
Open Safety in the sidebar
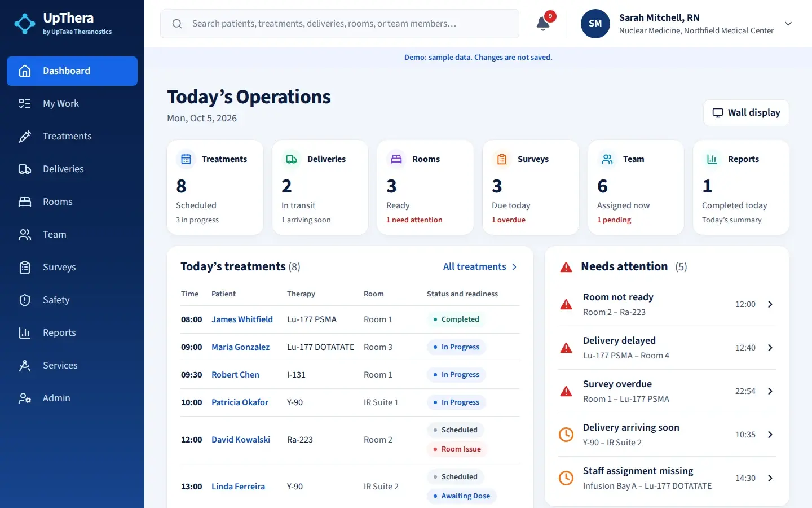pos(72,300)
